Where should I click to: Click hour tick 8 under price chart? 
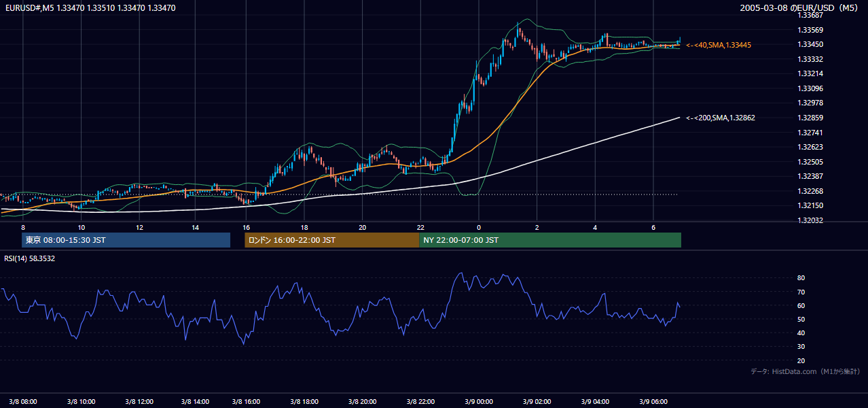[x=23, y=227]
